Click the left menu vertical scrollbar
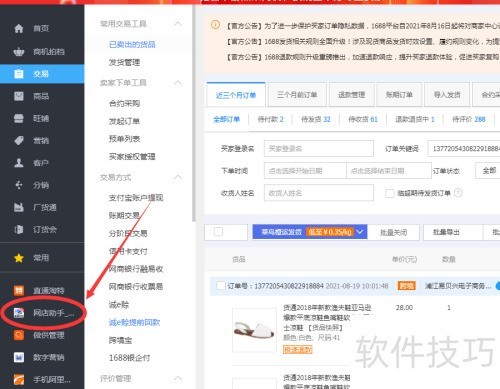500x389 pixels. tap(193, 113)
